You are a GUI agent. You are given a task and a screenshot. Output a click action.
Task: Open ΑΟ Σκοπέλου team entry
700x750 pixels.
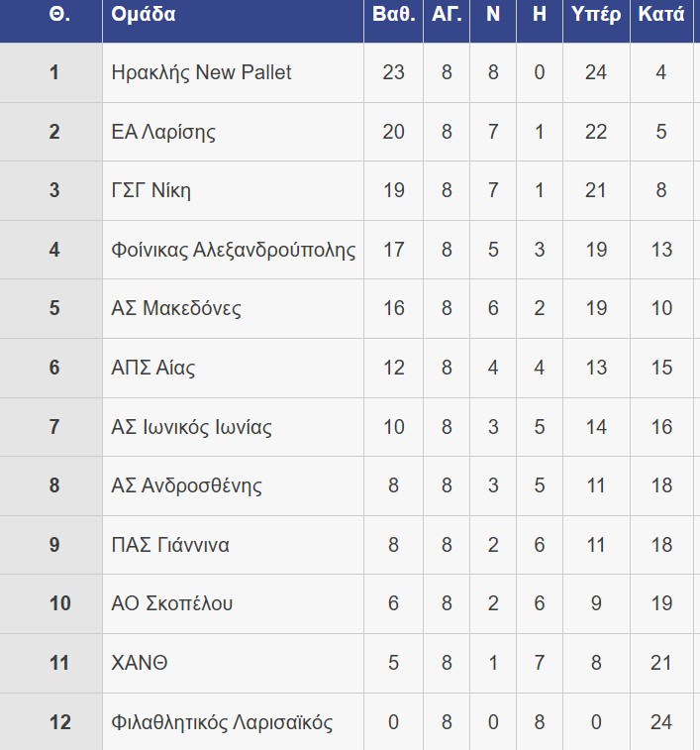pos(173,603)
